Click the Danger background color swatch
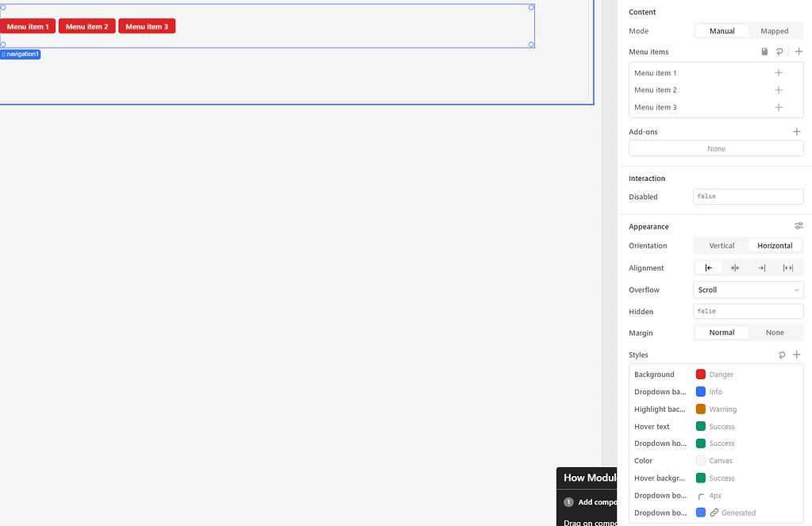This screenshot has width=812, height=526. coord(702,374)
